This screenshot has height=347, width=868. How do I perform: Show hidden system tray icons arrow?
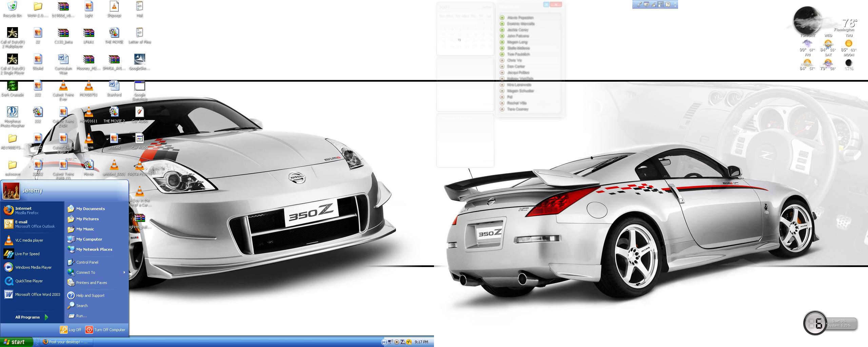pos(384,342)
